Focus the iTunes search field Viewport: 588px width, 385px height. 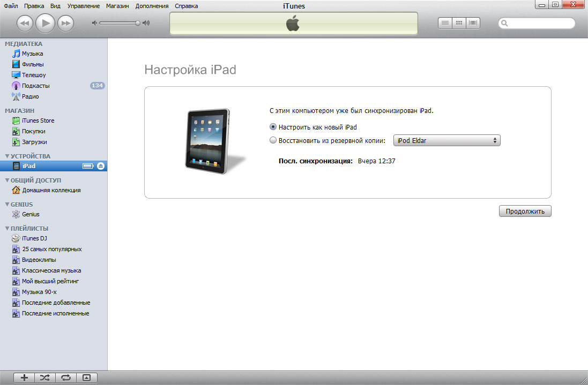[x=537, y=23]
